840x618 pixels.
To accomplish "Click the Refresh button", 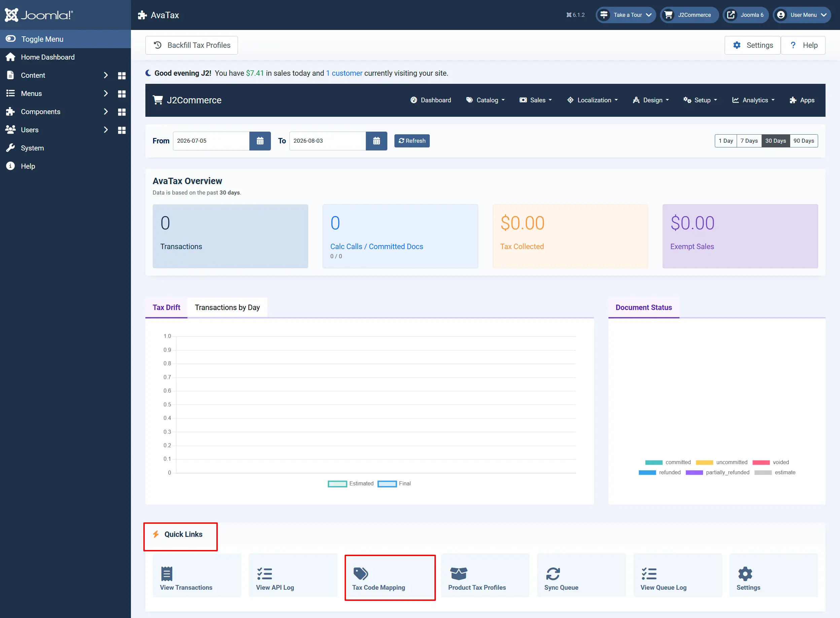I will [x=412, y=141].
